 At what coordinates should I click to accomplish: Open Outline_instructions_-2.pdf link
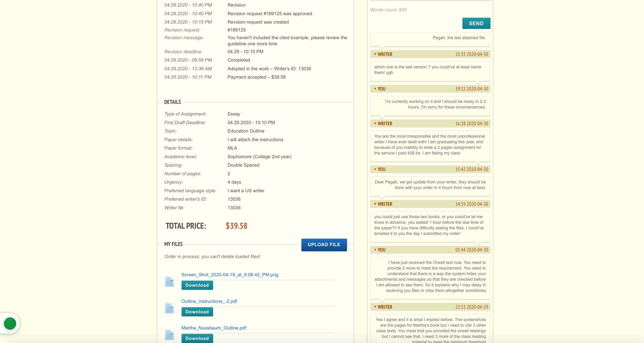(x=209, y=301)
